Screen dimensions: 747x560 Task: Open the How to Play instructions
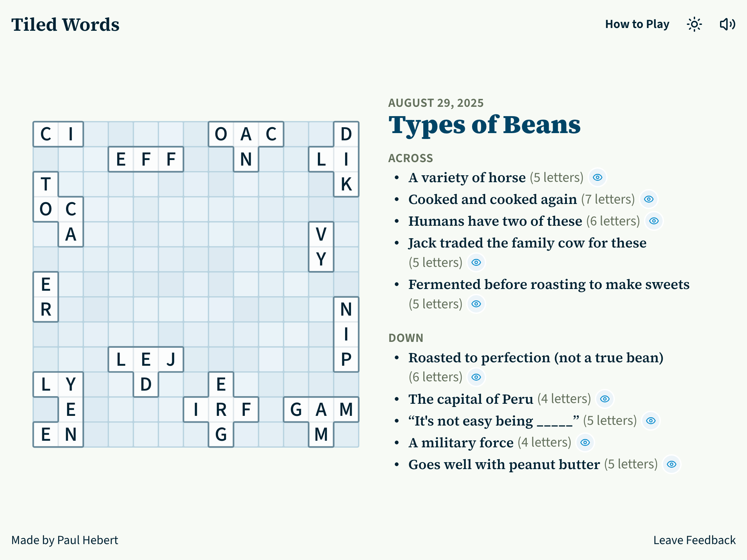click(x=637, y=24)
